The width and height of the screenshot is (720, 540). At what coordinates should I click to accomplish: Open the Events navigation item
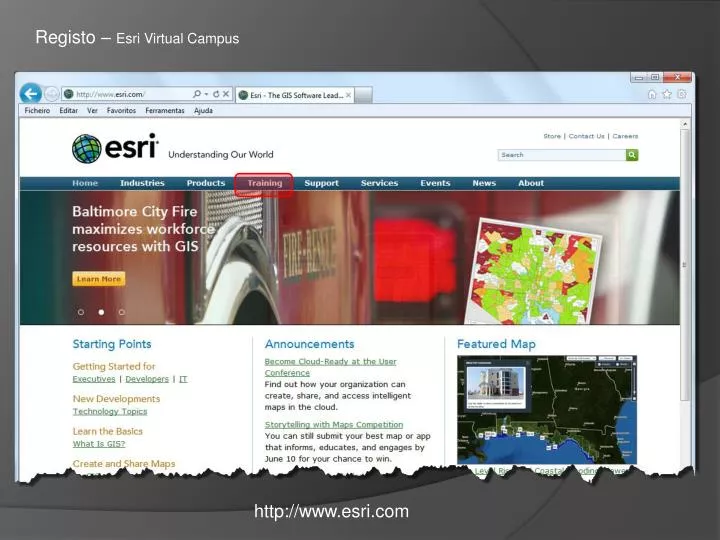[435, 183]
